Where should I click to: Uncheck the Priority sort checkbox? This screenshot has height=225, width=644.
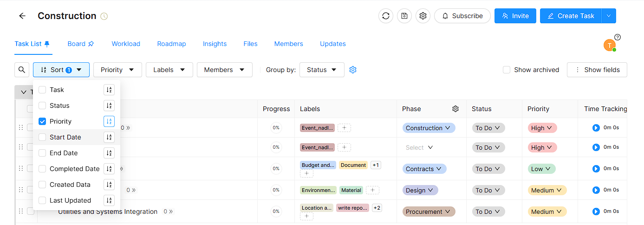click(42, 121)
